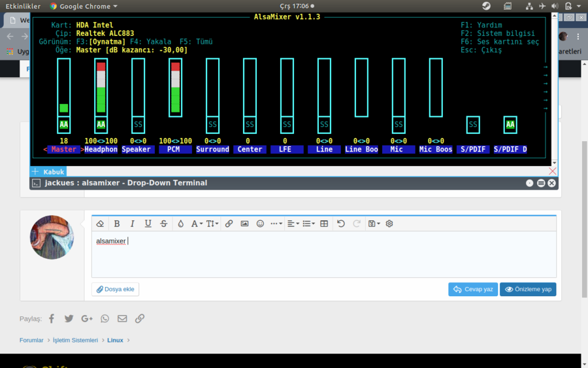This screenshot has height=368, width=588.
Task: Open the font size dropdown
Action: (212, 224)
